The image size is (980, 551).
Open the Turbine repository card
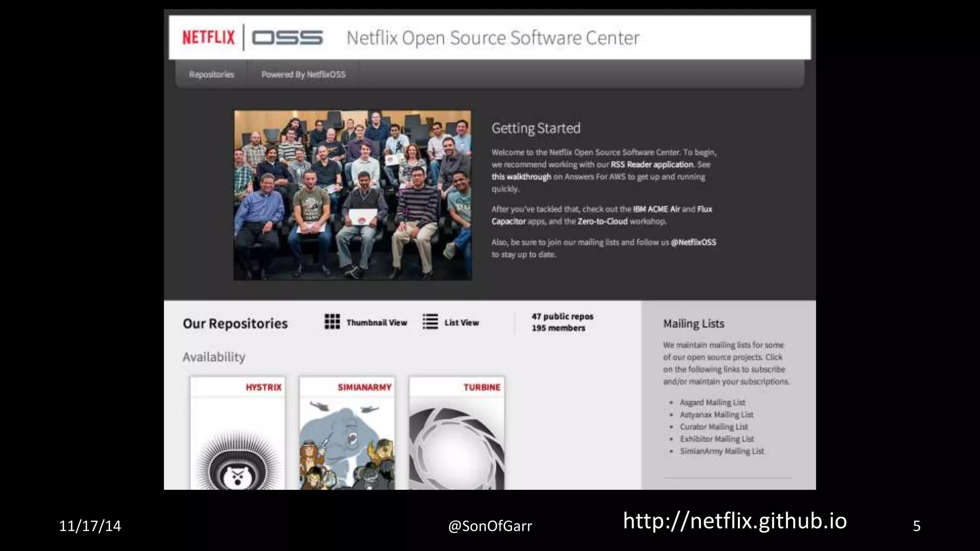[x=457, y=433]
